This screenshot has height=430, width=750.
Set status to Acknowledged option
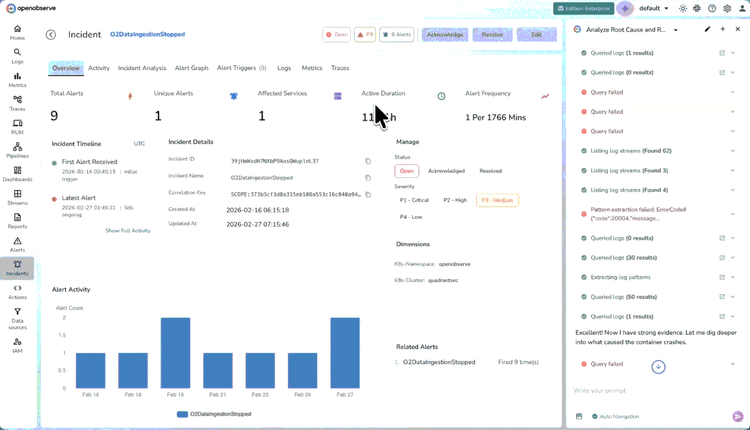[446, 171]
